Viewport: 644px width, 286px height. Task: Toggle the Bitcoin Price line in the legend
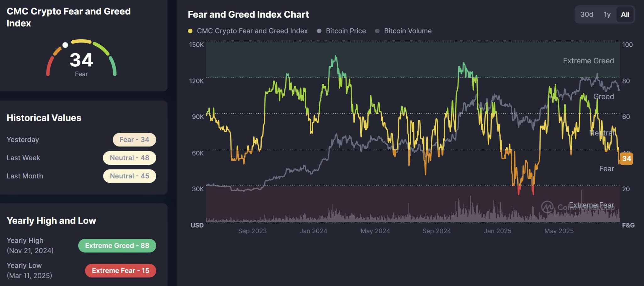pyautogui.click(x=345, y=31)
